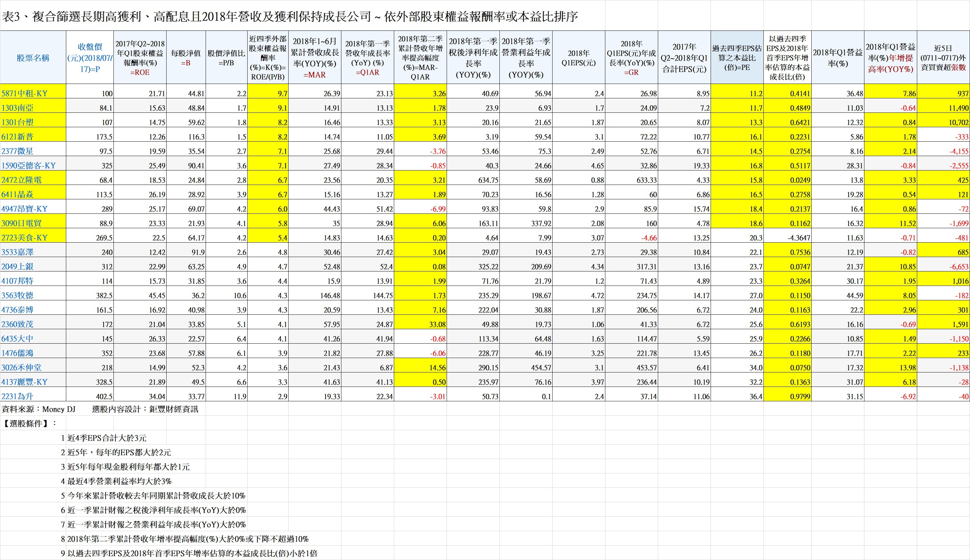Click stock name 3026禾伸堂

click(21, 368)
